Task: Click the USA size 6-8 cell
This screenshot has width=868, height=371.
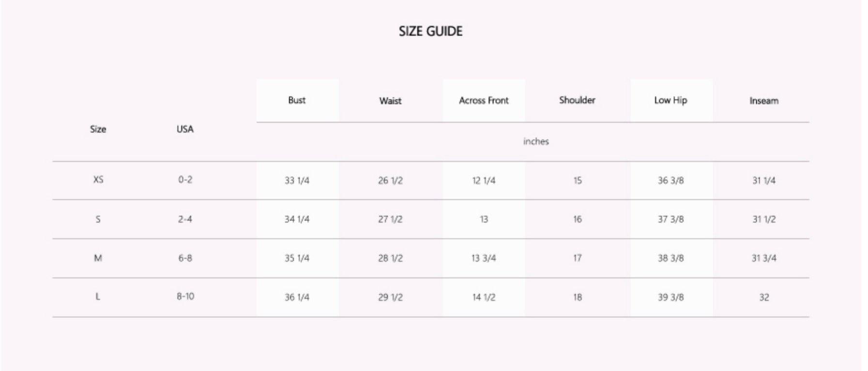Action: click(x=185, y=258)
